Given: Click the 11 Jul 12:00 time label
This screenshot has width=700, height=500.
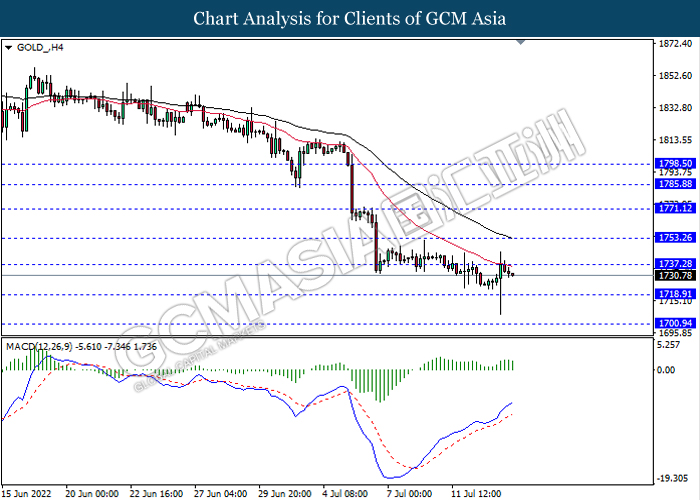Looking at the screenshot, I should click(476, 493).
